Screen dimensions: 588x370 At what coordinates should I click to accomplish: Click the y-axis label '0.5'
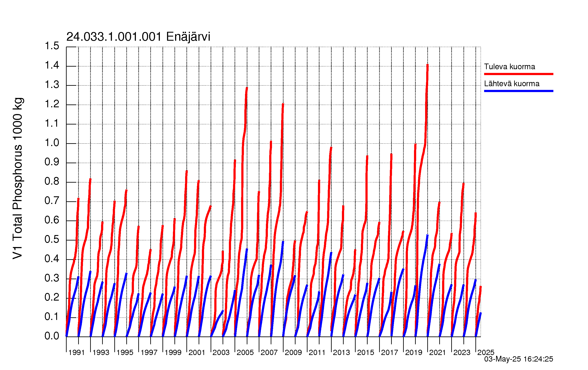point(52,239)
